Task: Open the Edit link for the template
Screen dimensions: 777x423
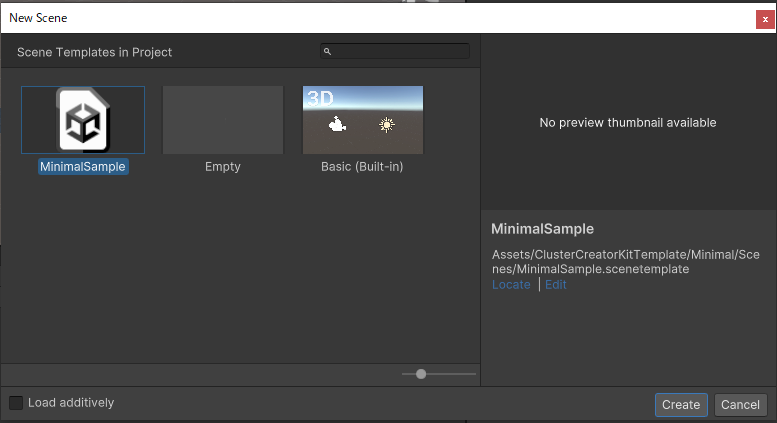Action: [x=555, y=284]
